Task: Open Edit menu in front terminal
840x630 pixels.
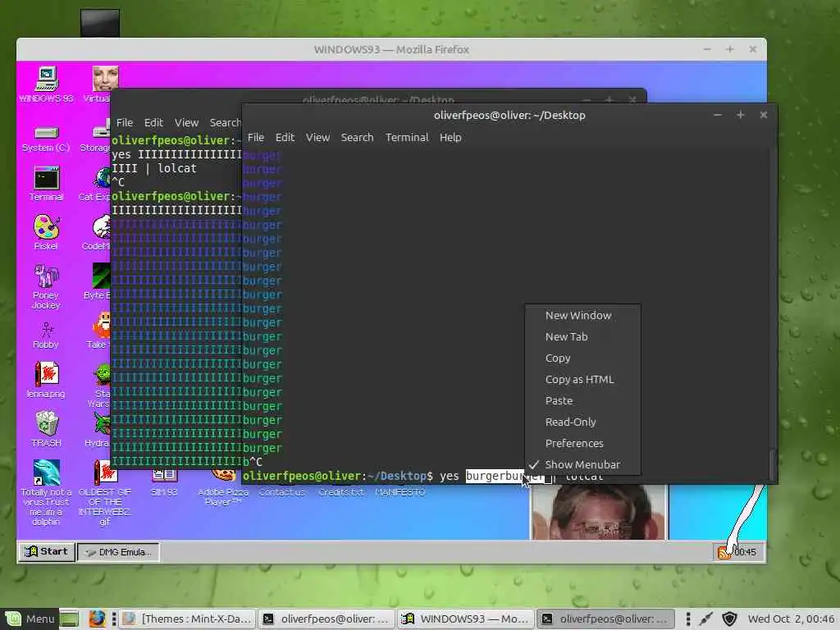Action: coord(285,137)
